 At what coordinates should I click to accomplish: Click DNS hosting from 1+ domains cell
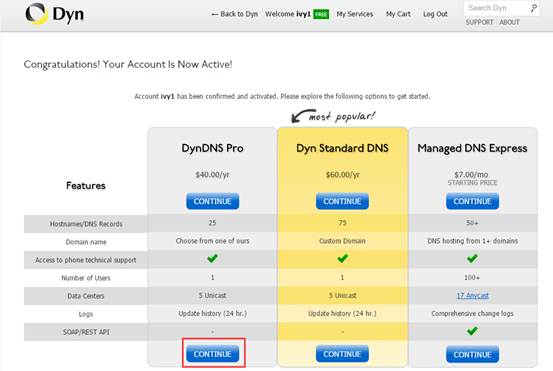tap(473, 241)
